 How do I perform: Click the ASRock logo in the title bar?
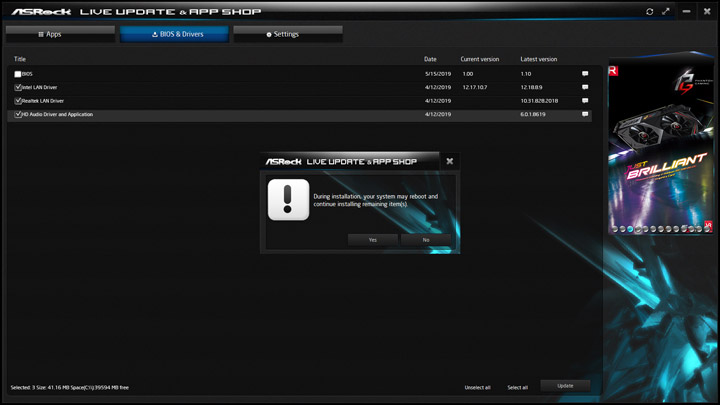pos(41,11)
